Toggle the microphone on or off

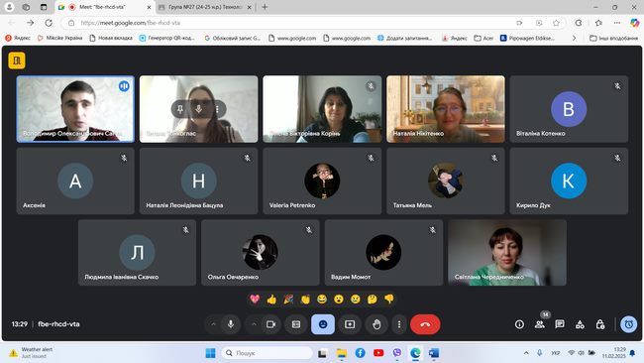click(231, 324)
